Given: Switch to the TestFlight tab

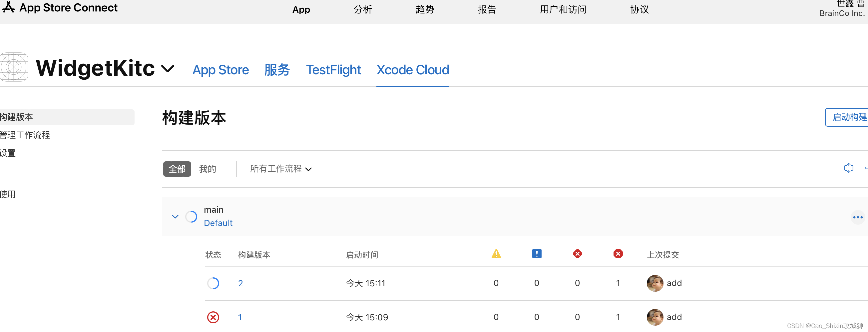Looking at the screenshot, I should (x=333, y=70).
